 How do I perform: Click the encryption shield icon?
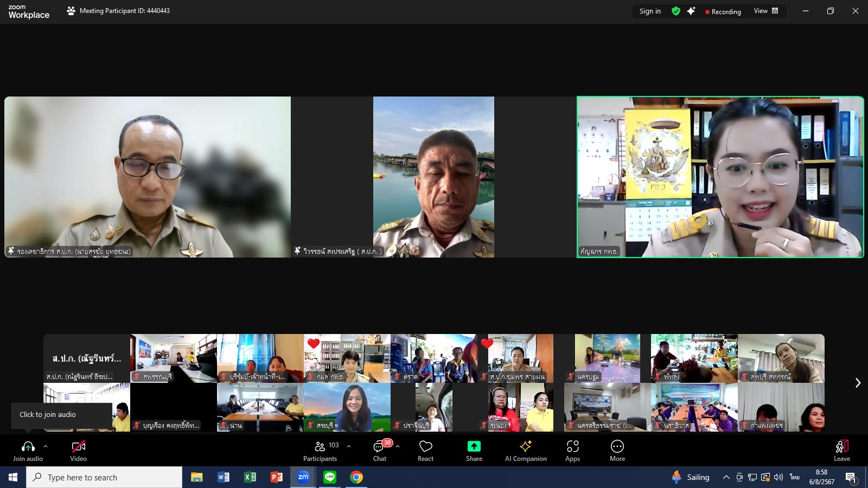coord(675,11)
